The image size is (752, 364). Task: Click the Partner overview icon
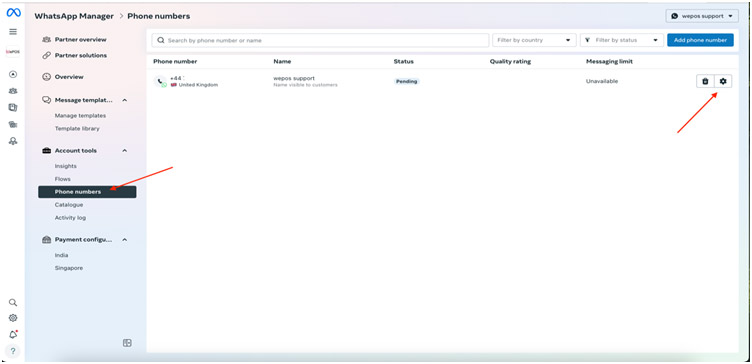[47, 39]
